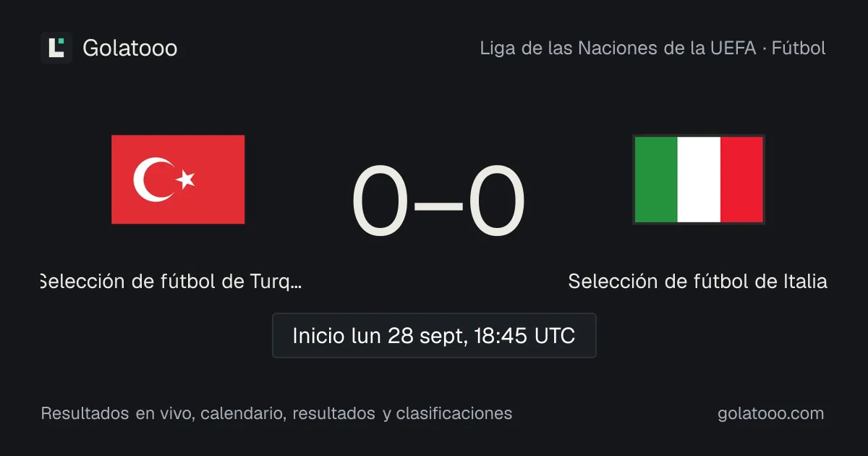Visit the golatooo.com link
Image resolution: width=868 pixels, height=456 pixels.
point(771,413)
